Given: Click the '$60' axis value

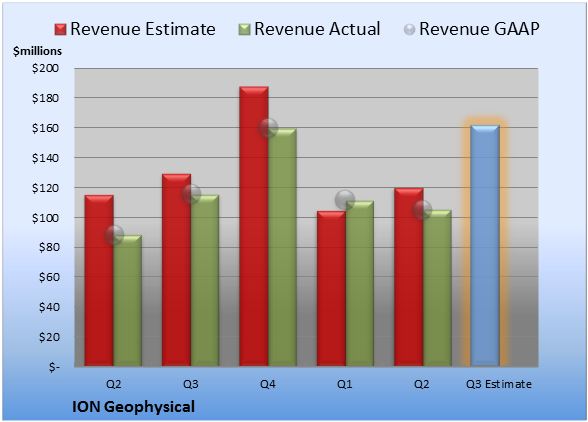Looking at the screenshot, I should click(49, 277).
